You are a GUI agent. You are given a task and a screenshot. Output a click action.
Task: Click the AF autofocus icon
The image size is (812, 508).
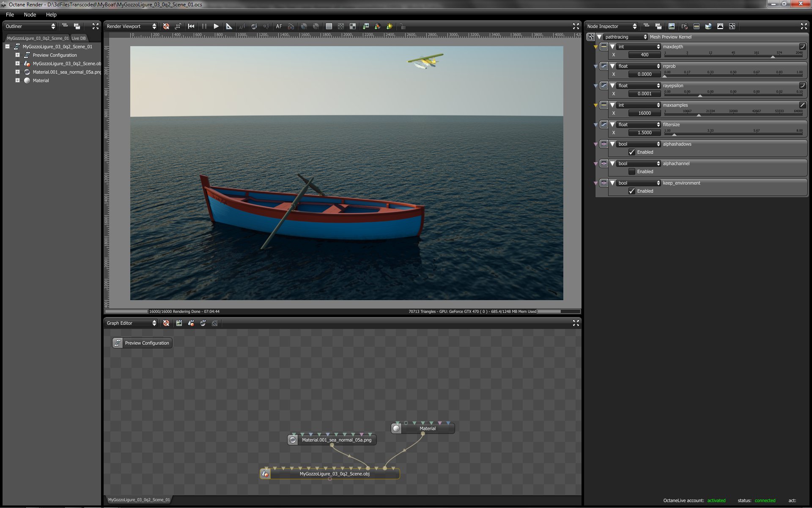(279, 26)
